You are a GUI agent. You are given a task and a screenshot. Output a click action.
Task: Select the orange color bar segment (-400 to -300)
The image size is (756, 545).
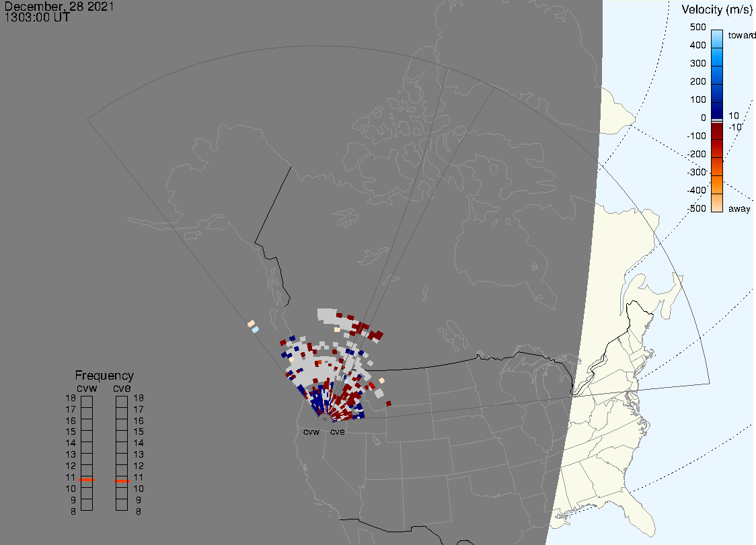[x=717, y=185]
